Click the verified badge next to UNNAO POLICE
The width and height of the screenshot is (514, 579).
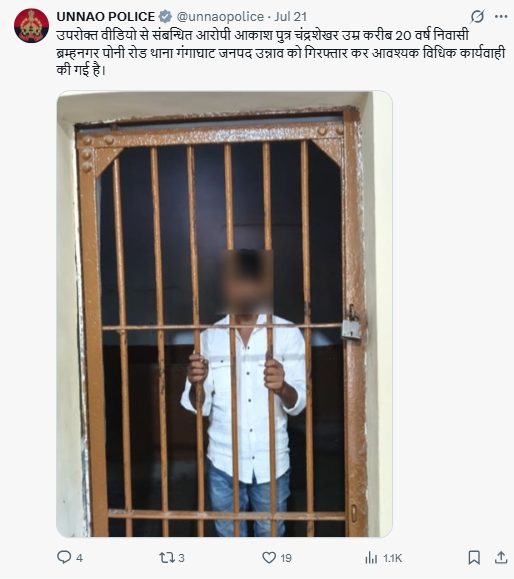[165, 17]
